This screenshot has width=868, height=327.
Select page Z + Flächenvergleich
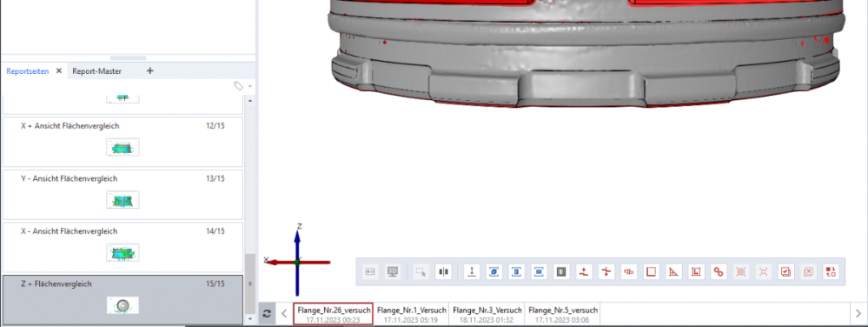pyautogui.click(x=123, y=300)
